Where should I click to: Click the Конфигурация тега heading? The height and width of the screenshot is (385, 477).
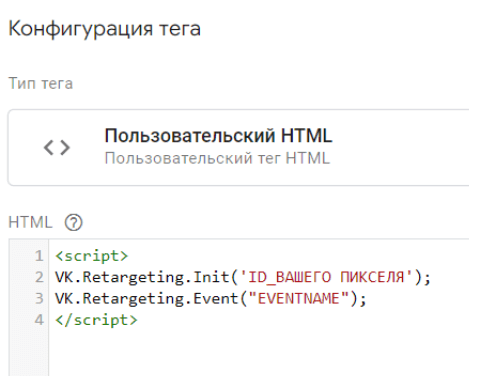[x=104, y=29]
